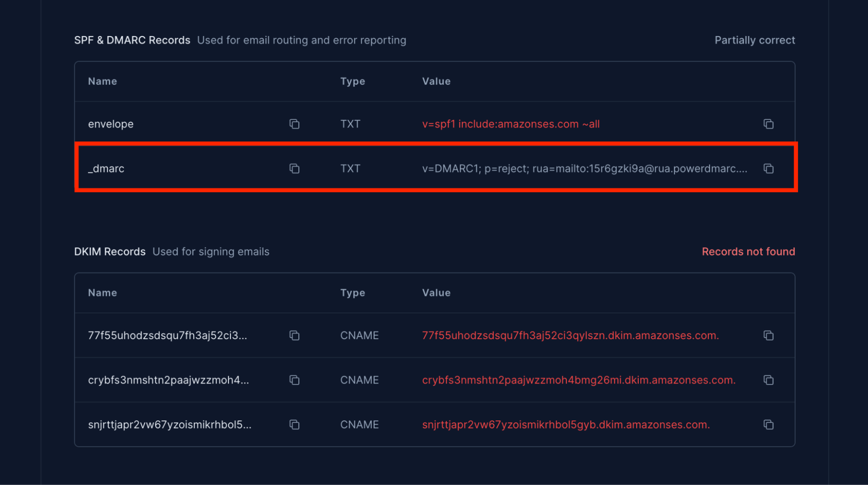Copy the SPF record value

[x=768, y=124]
